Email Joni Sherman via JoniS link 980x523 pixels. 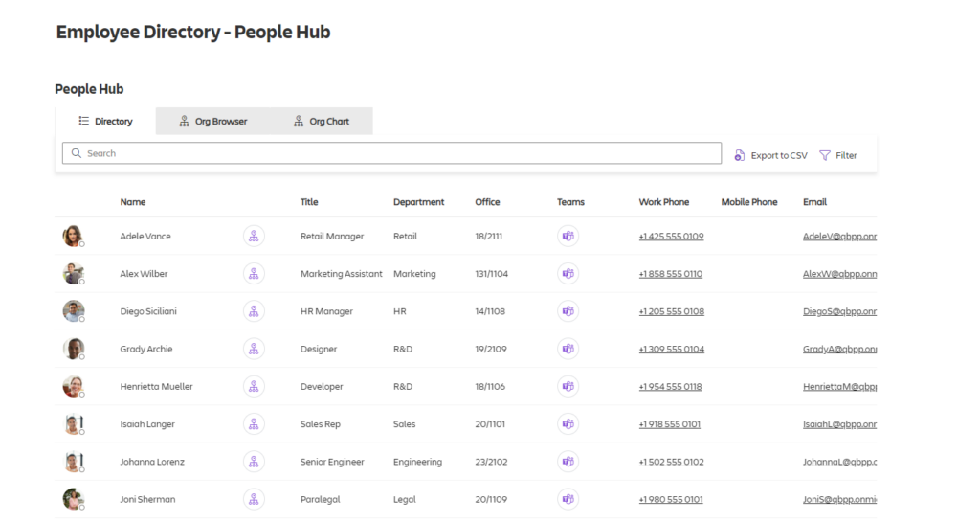[x=839, y=499]
